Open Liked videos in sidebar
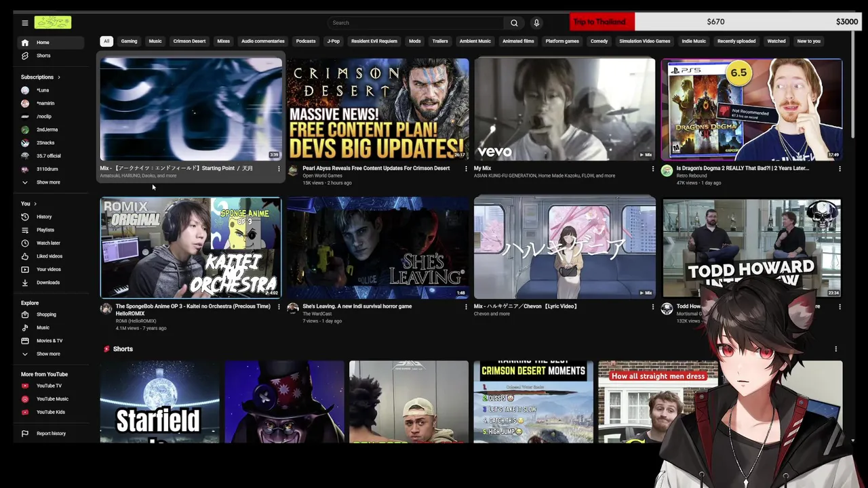Screen dimensions: 868x488 pos(51,256)
